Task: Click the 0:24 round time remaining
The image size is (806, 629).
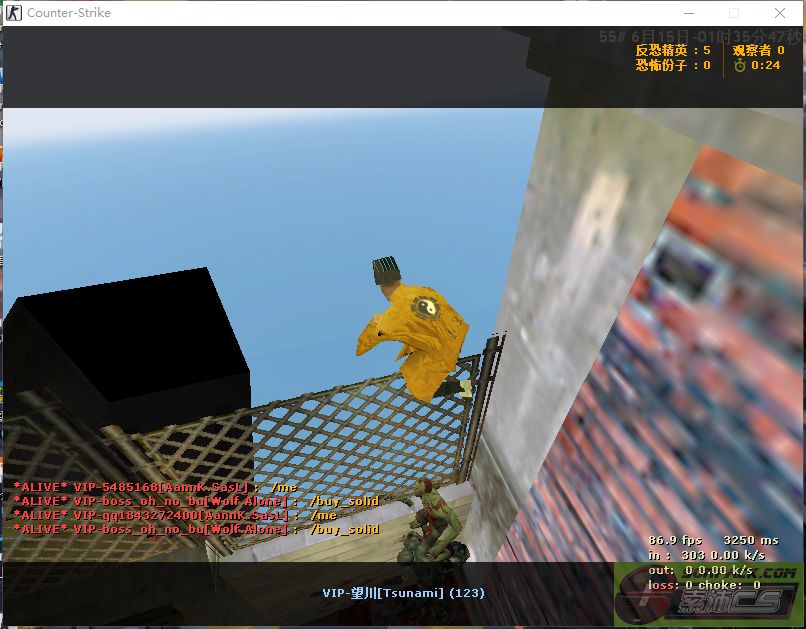Action: tap(766, 65)
